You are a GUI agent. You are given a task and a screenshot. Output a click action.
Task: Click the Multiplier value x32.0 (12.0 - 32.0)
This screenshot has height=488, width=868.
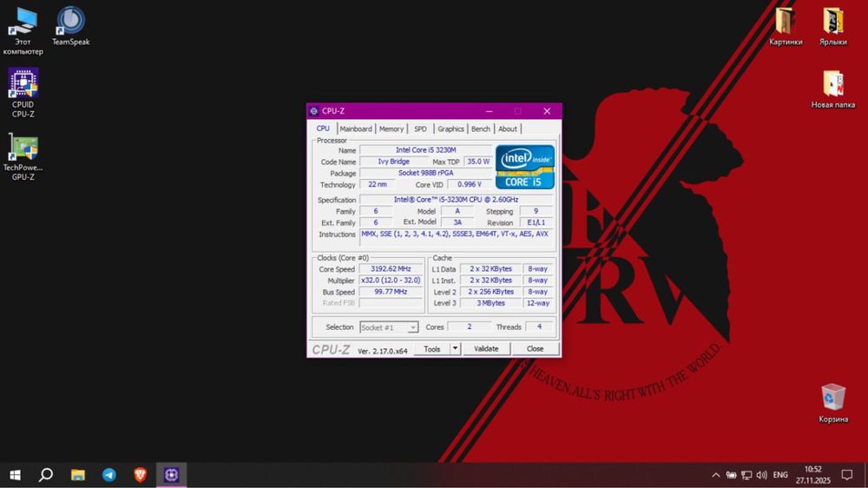[391, 280]
